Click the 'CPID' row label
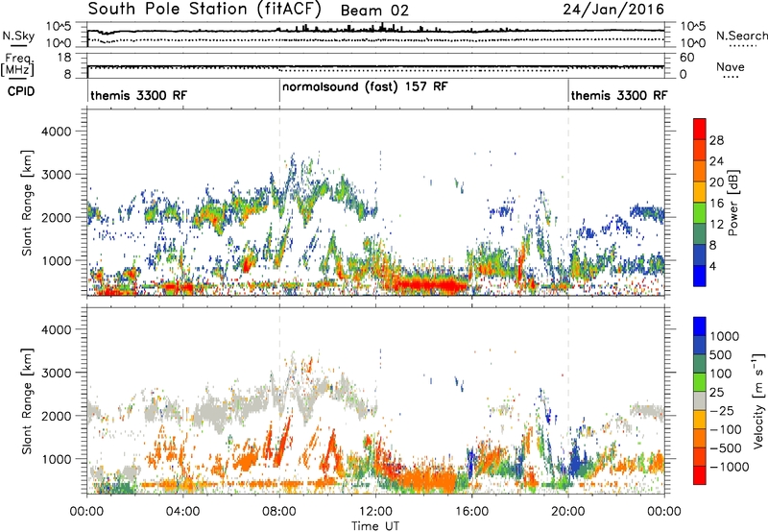Screen dimensions: 768x532 tap(21, 91)
